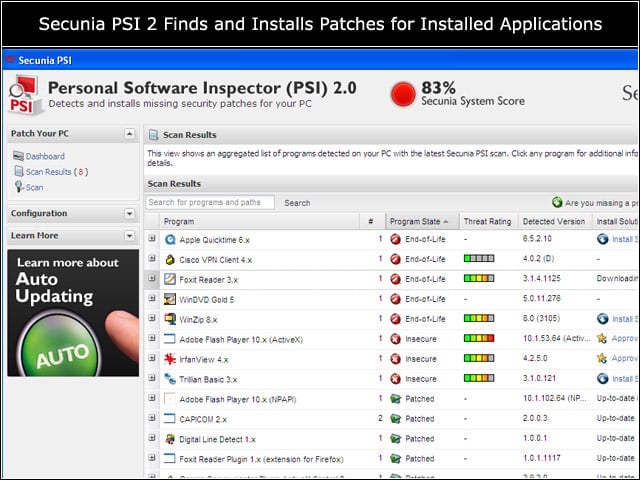
Task: Click the Patched status icon for Digital Line Detect
Action: pos(395,438)
